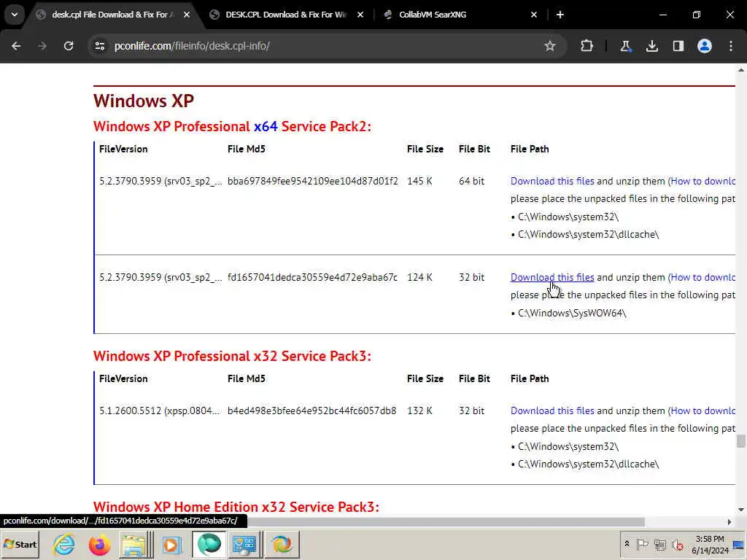Click the Show desktop tray button
747x560 pixels.
tap(740, 544)
